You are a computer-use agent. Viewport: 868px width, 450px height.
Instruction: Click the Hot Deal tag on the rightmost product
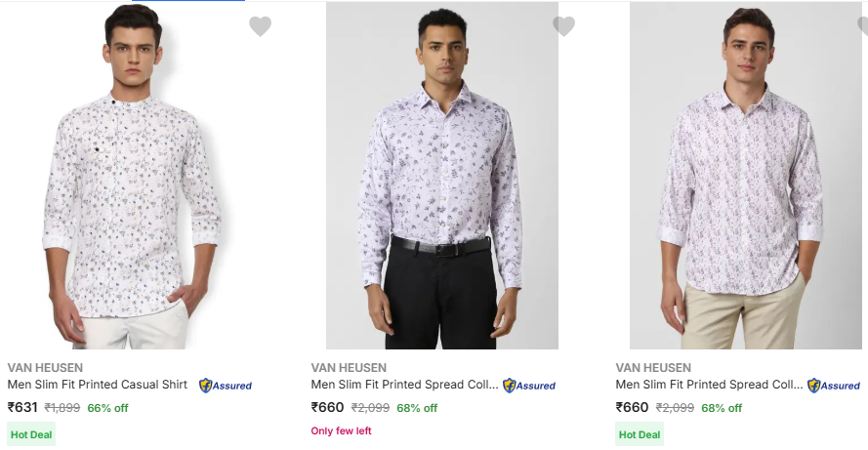640,434
